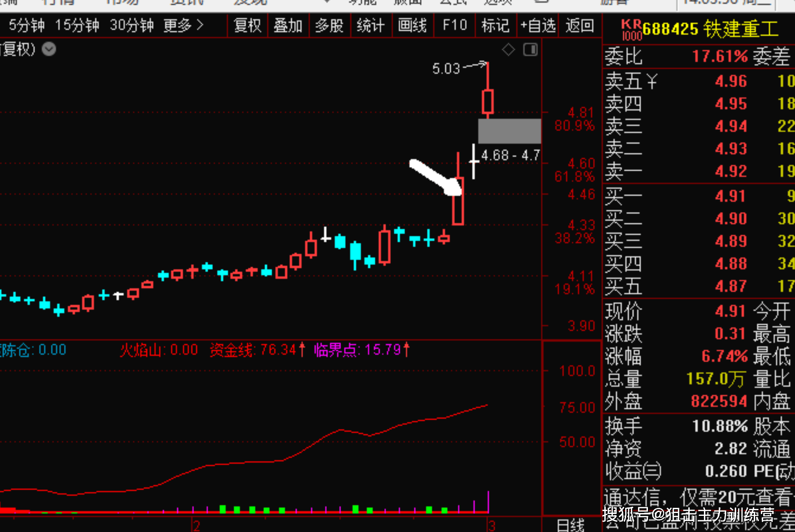The width and height of the screenshot is (795, 532).
Task: Click the 现价 value 4.91
Action: click(731, 311)
